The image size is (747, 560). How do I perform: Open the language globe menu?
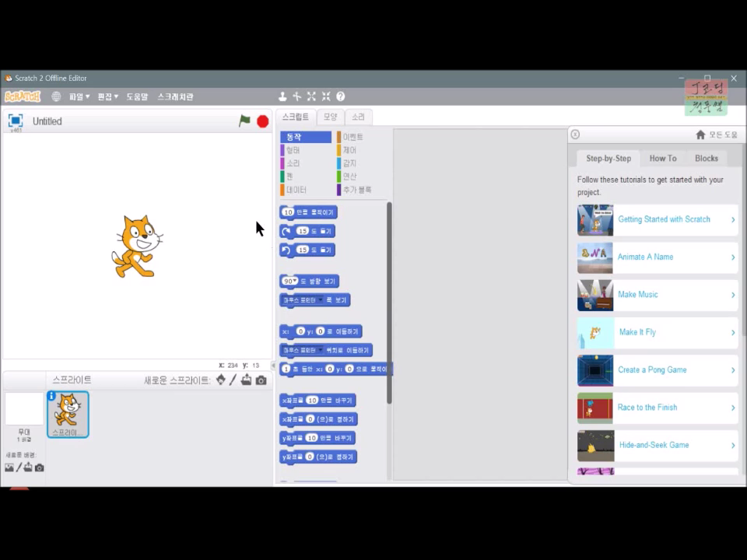56,96
